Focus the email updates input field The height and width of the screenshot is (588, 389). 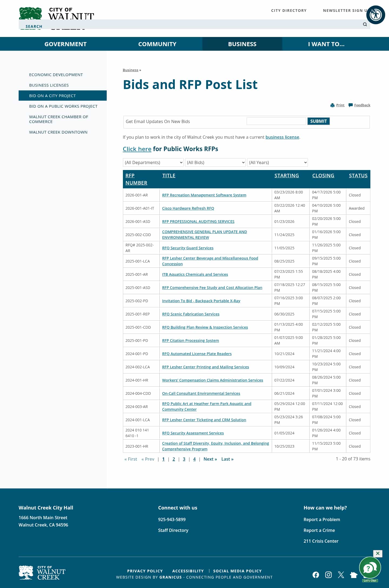(276, 121)
